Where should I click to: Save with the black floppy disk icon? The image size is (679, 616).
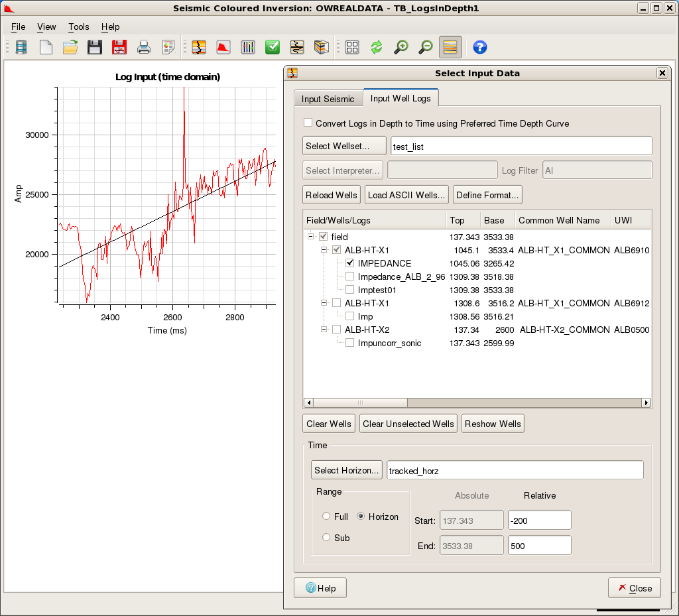[94, 47]
